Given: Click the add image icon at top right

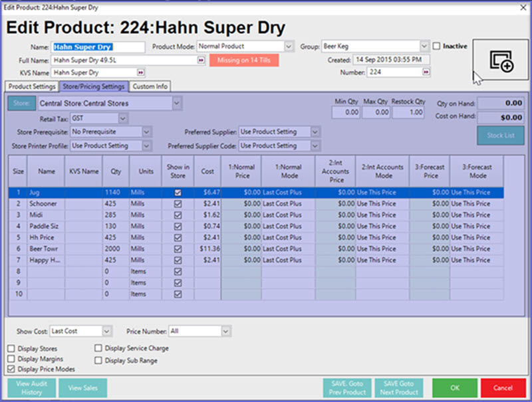Looking at the screenshot, I should [x=503, y=62].
